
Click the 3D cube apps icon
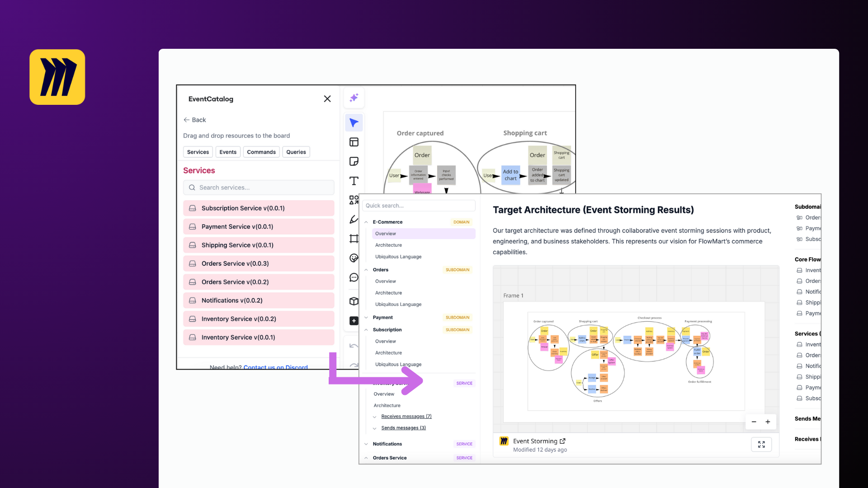(354, 301)
